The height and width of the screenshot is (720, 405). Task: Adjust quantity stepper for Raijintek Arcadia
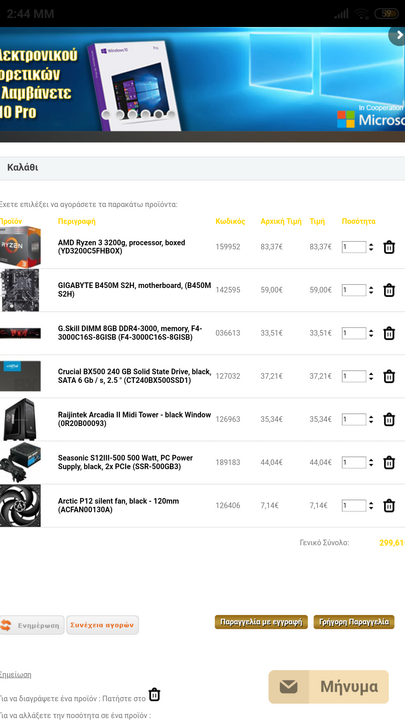pos(371,420)
